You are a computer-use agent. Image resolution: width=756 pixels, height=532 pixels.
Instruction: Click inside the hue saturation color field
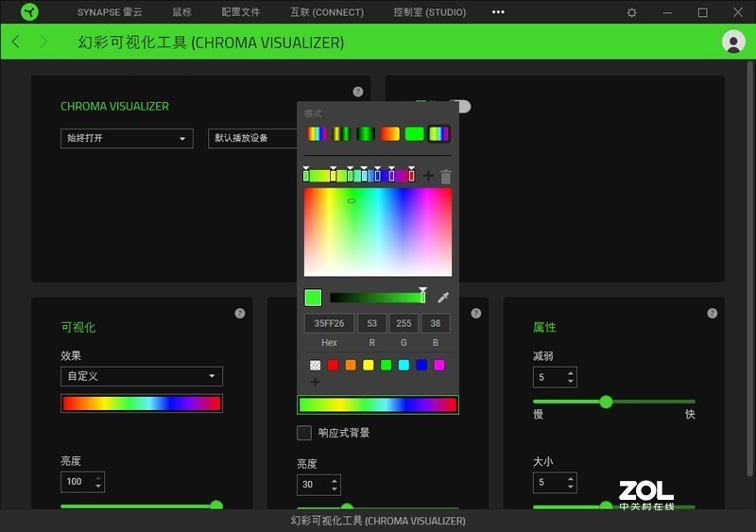378,232
